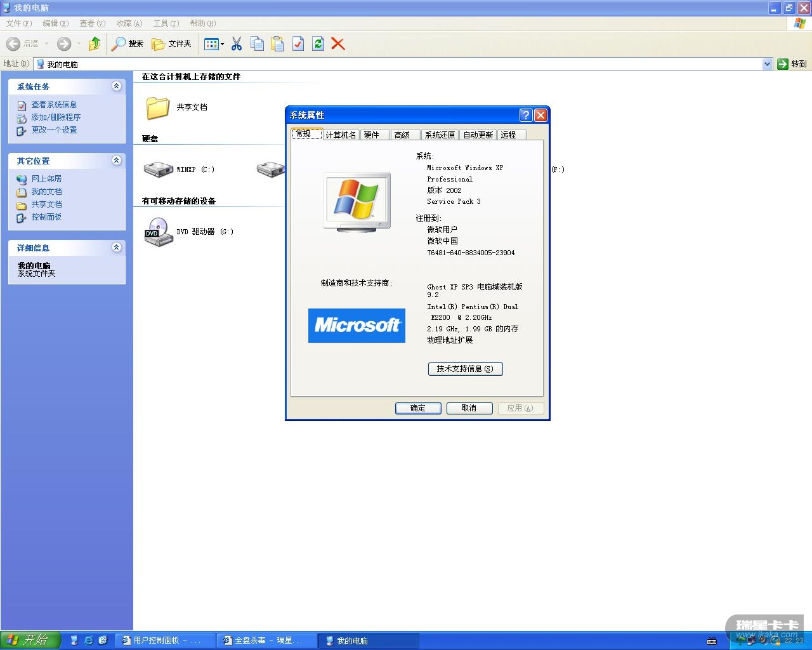Click the Service Pack 3 text
The height and width of the screenshot is (650, 812).
coord(454,202)
